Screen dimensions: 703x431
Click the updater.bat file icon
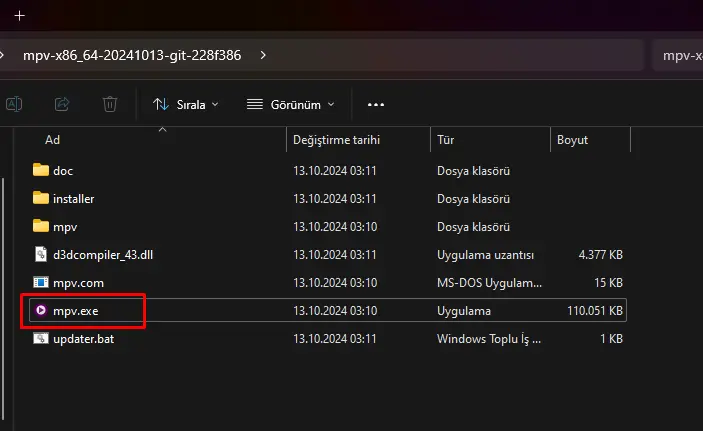[x=41, y=338]
